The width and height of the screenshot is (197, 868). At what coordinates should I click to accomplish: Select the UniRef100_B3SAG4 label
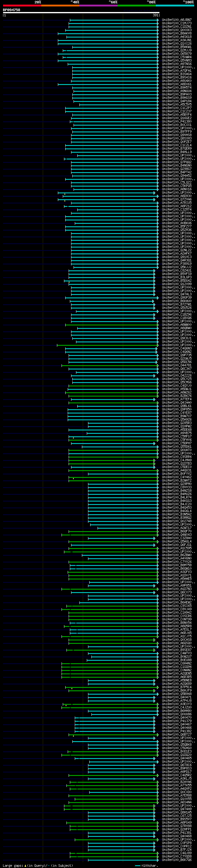pos(177,74)
